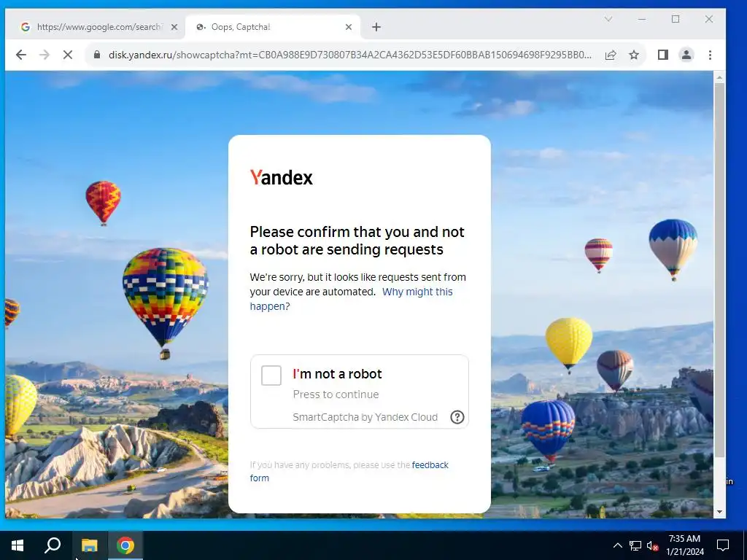Follow the 'Why might this happen?' link

coord(351,298)
